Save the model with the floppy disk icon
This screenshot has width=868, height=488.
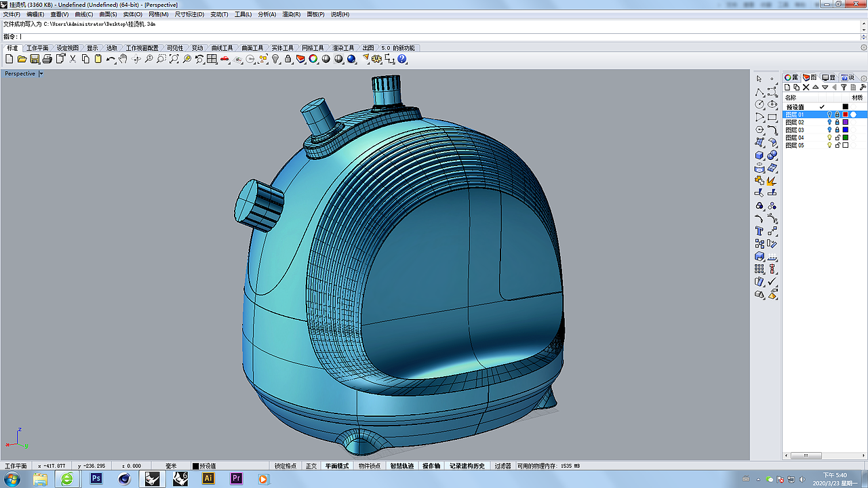(35, 59)
